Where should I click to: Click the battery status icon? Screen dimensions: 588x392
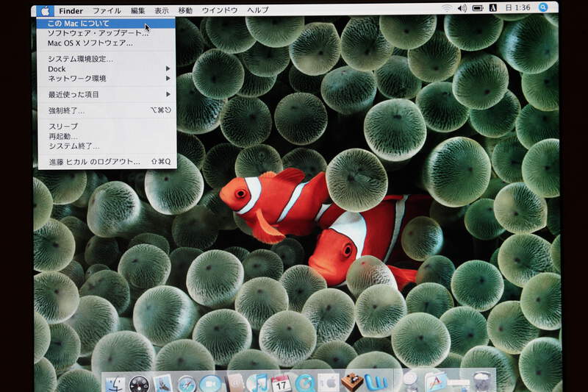[477, 8]
